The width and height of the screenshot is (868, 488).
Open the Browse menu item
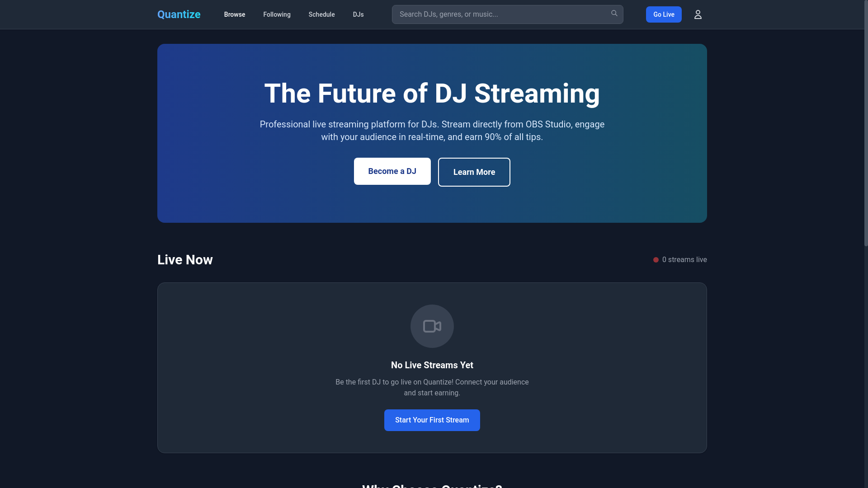pos(235,14)
